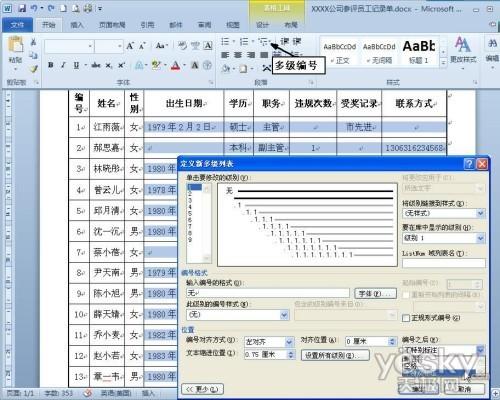Click the Superscript x² icon

tap(121, 65)
